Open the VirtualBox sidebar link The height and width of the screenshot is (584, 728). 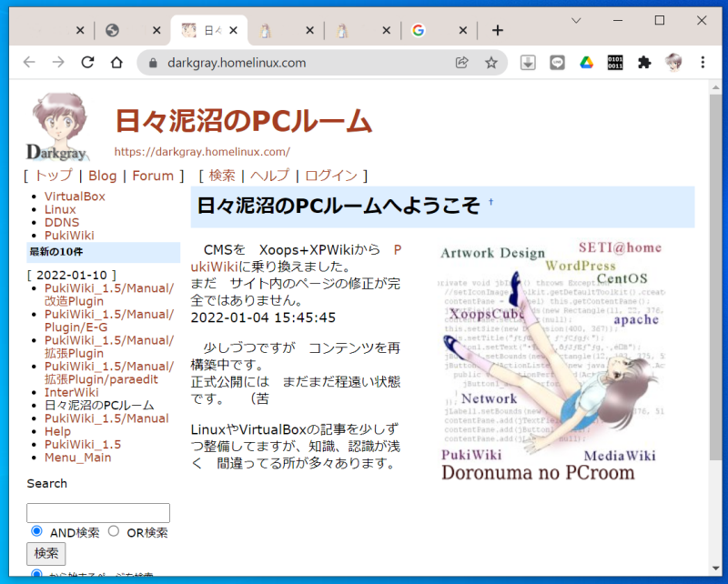click(x=75, y=196)
